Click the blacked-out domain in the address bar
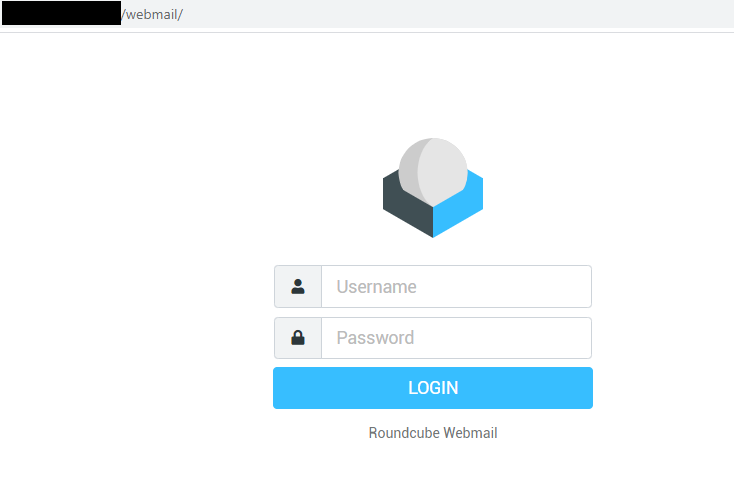Screen dimensions: 734x491 [x=60, y=14]
